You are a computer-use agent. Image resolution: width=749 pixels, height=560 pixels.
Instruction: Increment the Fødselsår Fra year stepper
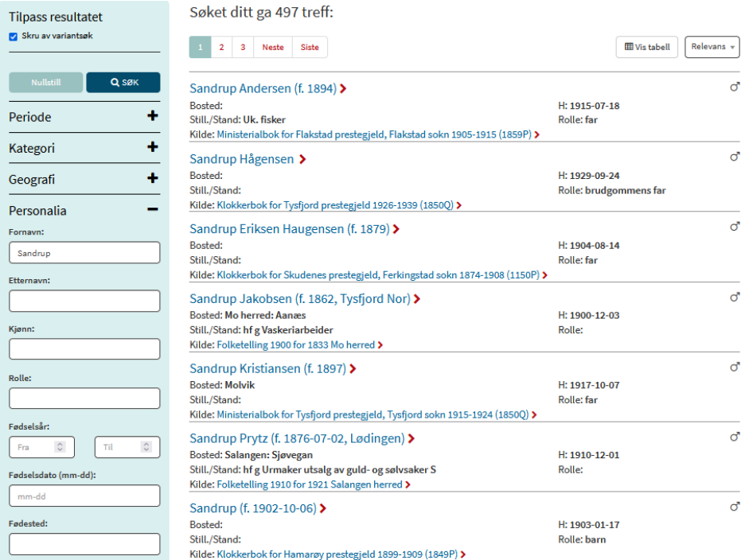pos(60,444)
